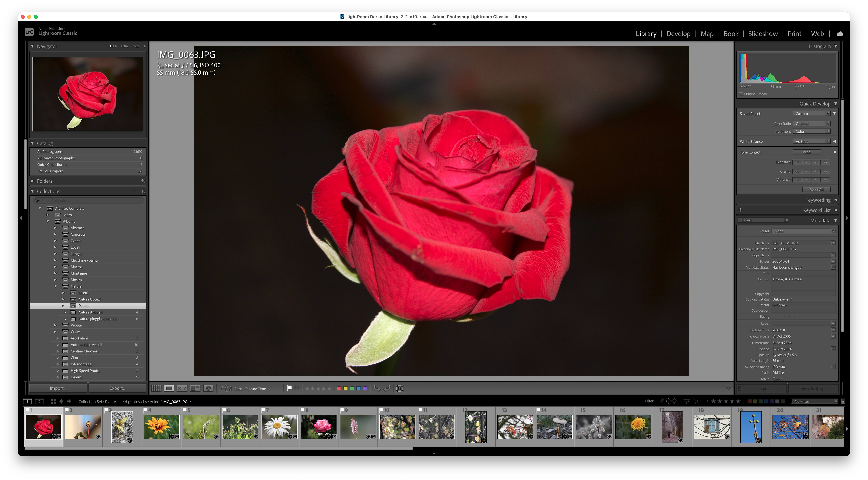The image size is (868, 480).
Task: Switch to Grid view icon
Action: (156, 388)
